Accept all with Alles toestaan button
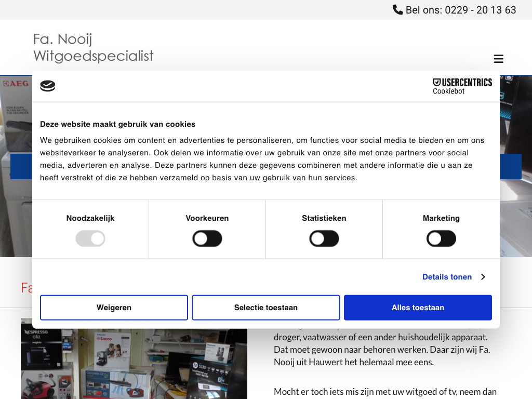 [418, 308]
